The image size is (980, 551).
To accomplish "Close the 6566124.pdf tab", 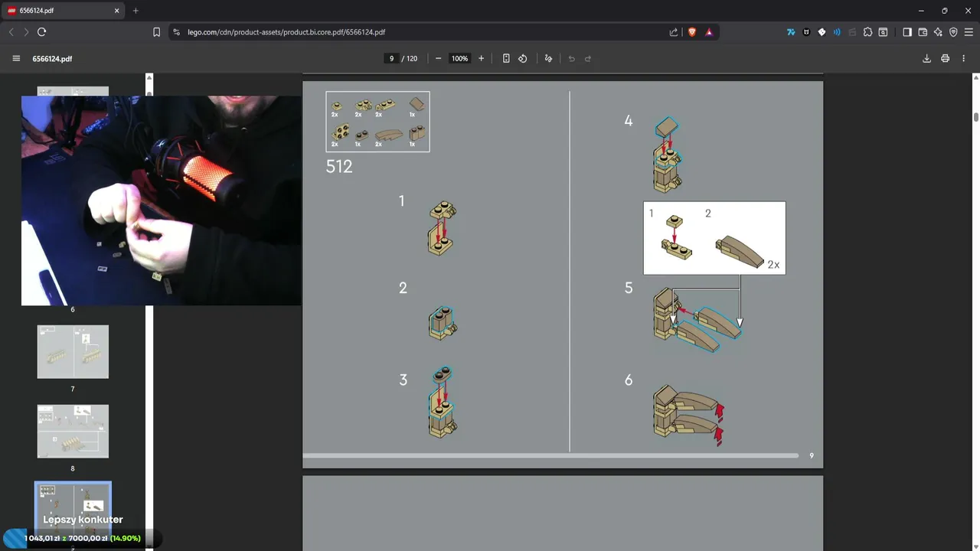I will coord(117,11).
